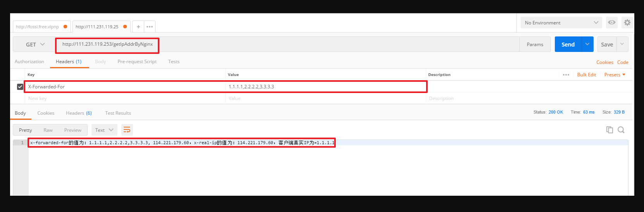
Task: Switch response view to Preview
Action: tap(73, 130)
